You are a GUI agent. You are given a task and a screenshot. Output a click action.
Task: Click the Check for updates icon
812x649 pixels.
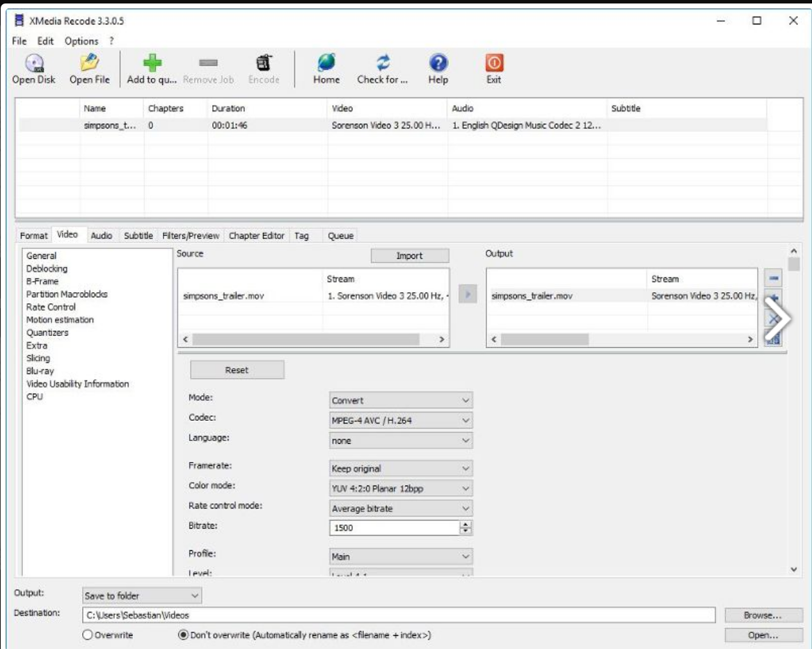[382, 64]
